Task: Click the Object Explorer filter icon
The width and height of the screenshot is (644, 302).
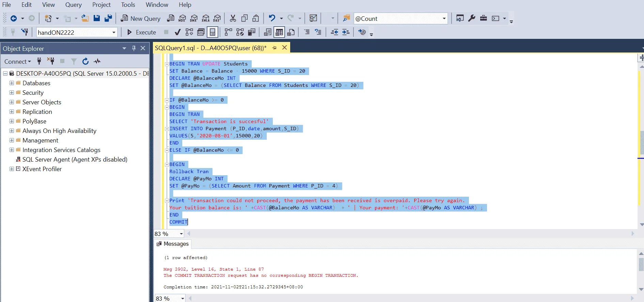Action: coord(74,61)
